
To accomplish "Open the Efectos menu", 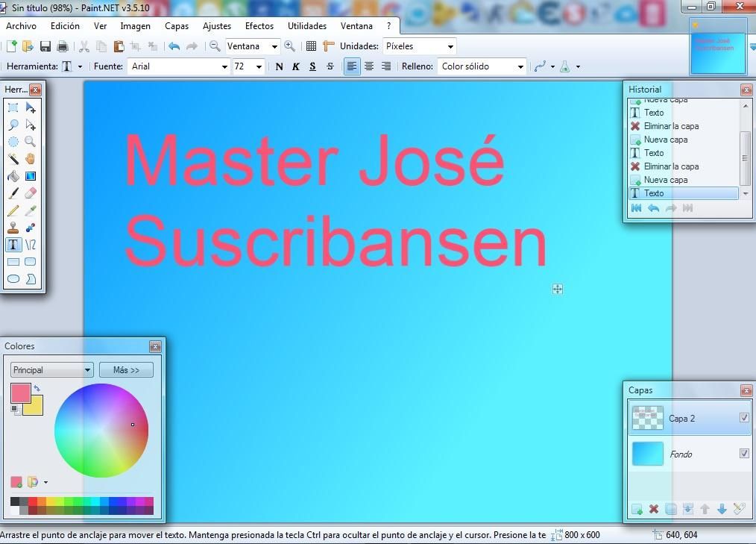I will click(259, 26).
